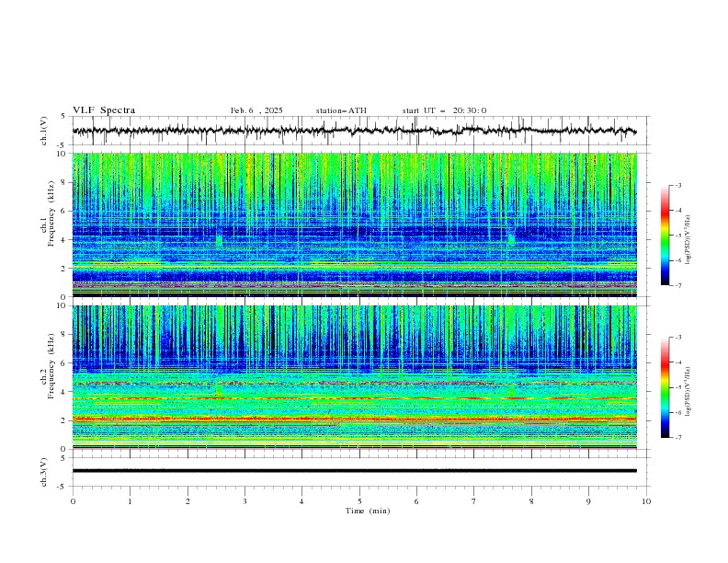This screenshot has width=728, height=563.
Task: Click time axis tick label "9"
Action: coord(588,501)
